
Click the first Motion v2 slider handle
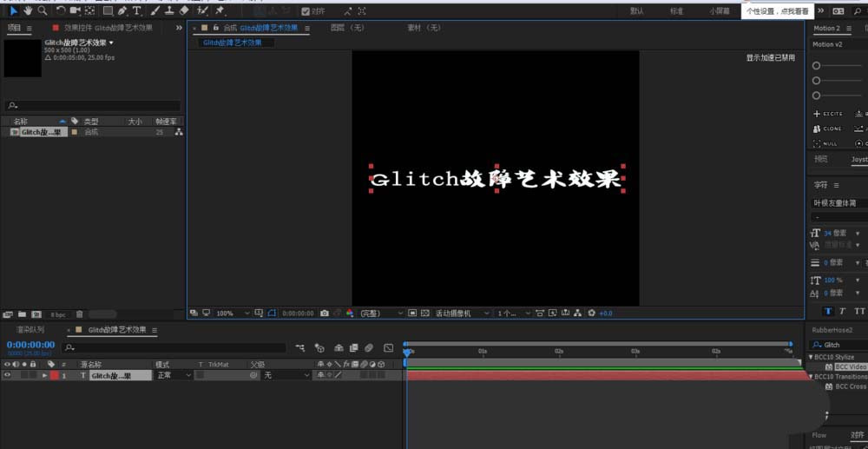tap(816, 66)
